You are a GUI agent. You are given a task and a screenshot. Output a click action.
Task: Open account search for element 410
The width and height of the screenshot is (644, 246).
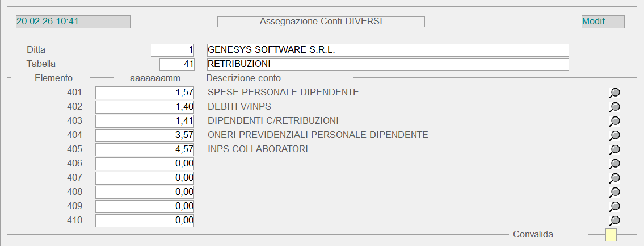[x=614, y=220]
